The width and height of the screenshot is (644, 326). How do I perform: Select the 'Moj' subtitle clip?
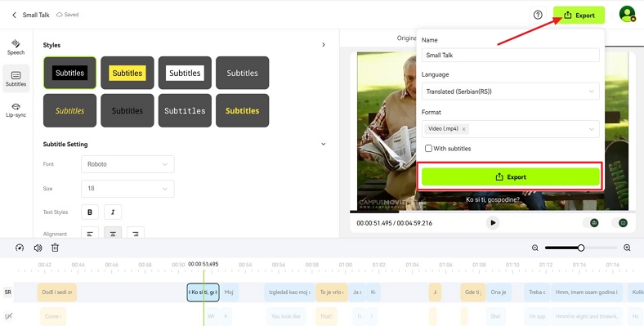[229, 293]
